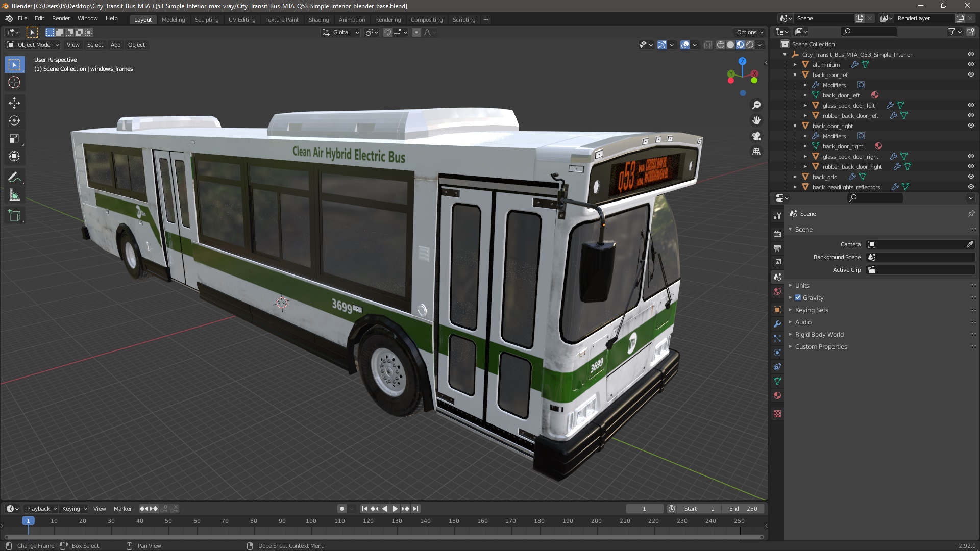Activate the Scale tool
Viewport: 980px width, 551px height.
pyautogui.click(x=14, y=139)
